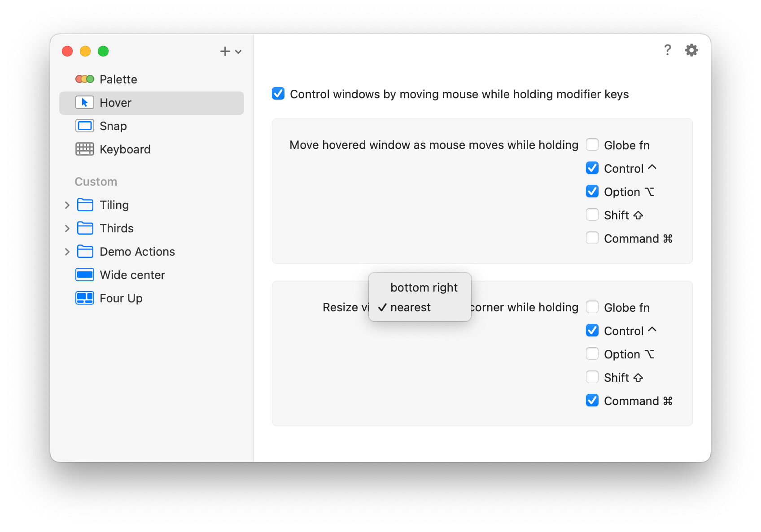Click the Palette traffic-light icon
This screenshot has height=532, width=761.
(84, 79)
